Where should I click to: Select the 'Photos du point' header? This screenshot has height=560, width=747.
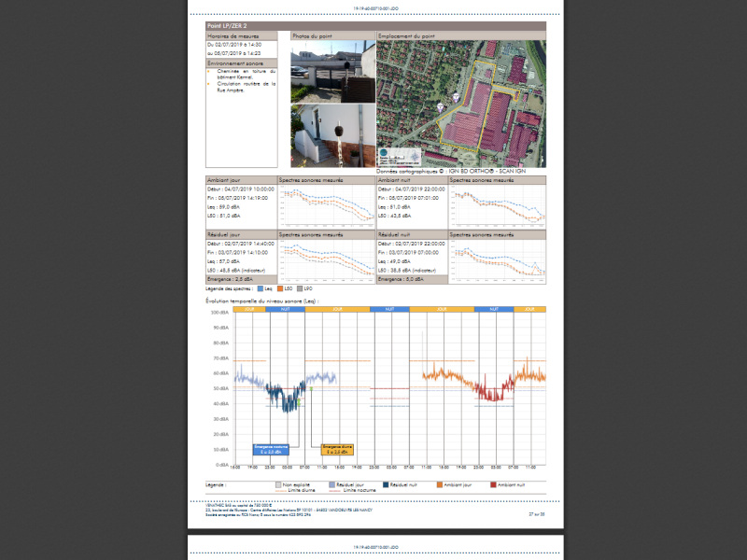pos(333,36)
